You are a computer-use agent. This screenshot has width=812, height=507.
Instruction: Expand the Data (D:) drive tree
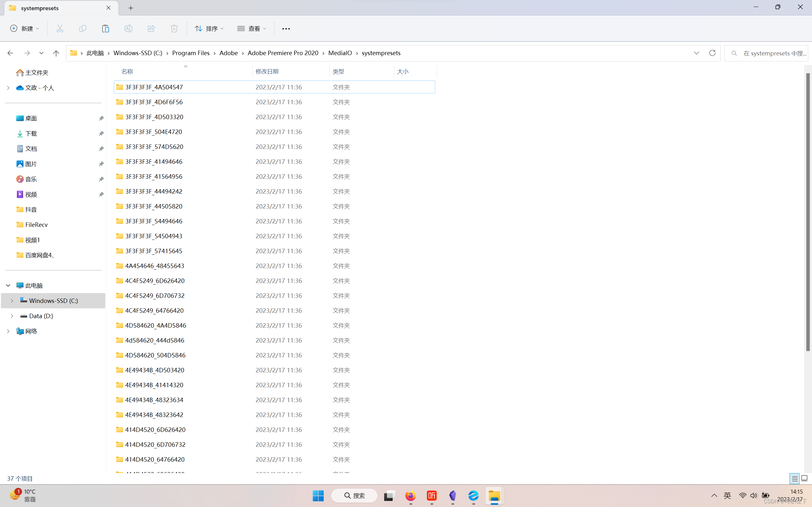coord(12,316)
